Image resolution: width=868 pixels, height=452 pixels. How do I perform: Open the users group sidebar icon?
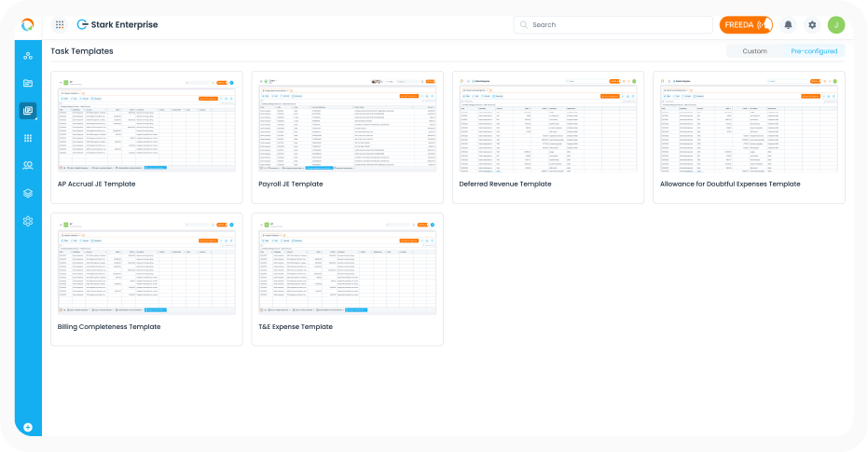28,166
